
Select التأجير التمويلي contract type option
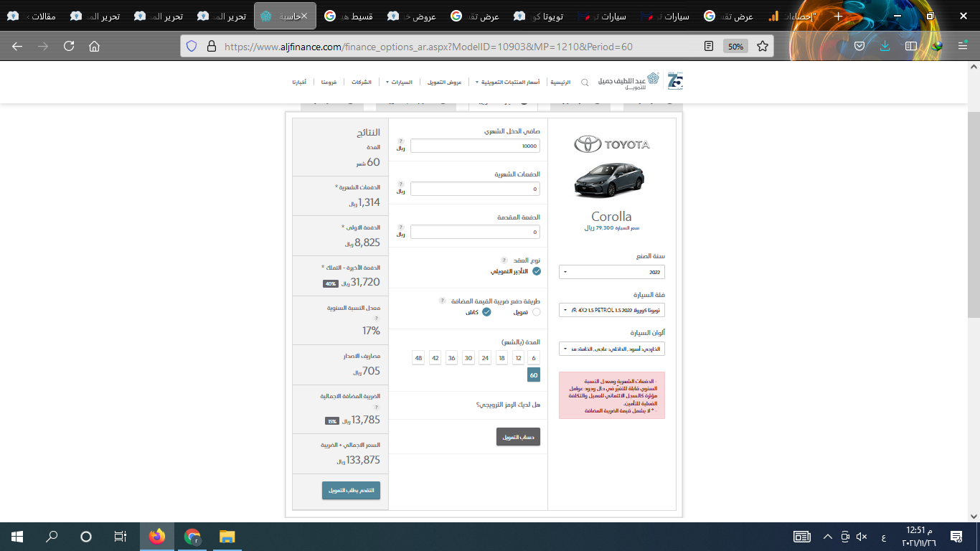pyautogui.click(x=537, y=271)
